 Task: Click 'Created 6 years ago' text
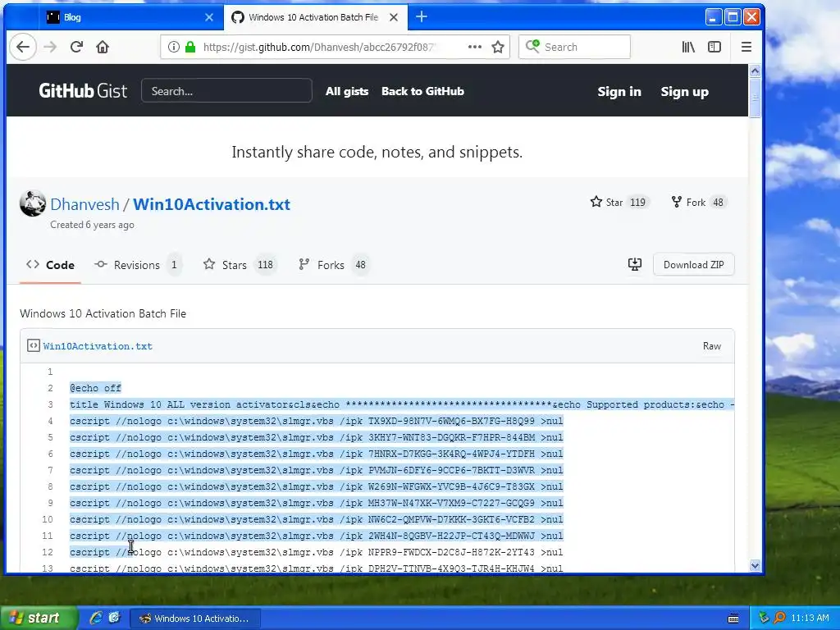92,225
